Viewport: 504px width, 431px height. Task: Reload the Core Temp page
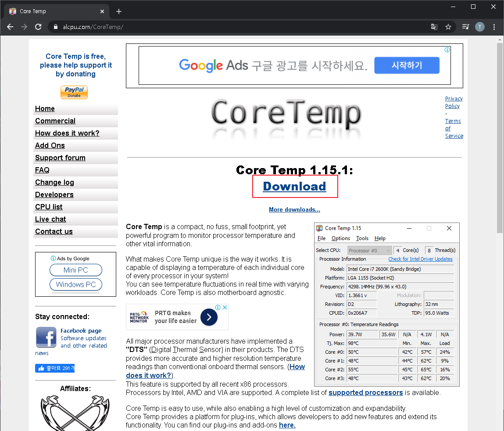38,27
